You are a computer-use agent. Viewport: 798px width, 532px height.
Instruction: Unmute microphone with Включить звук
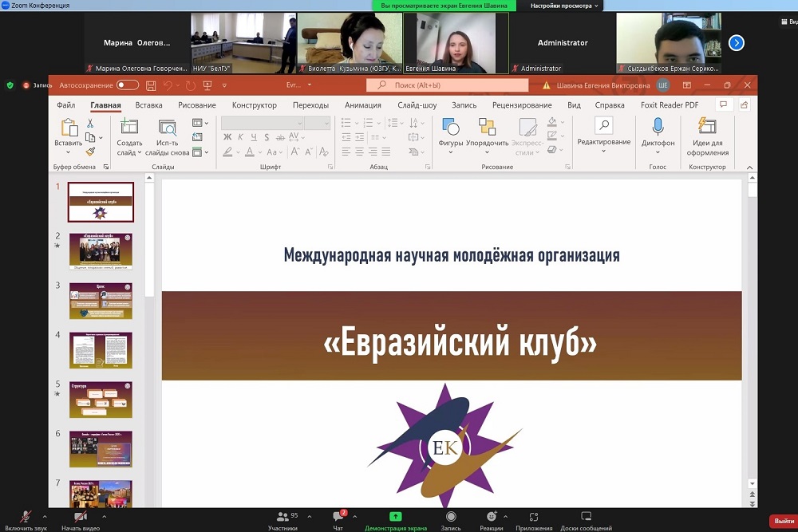tap(26, 517)
